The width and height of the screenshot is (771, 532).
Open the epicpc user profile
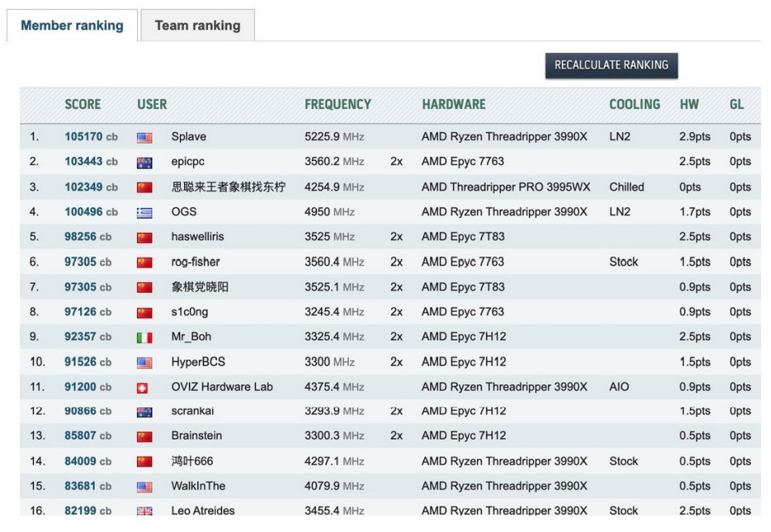pos(187,162)
